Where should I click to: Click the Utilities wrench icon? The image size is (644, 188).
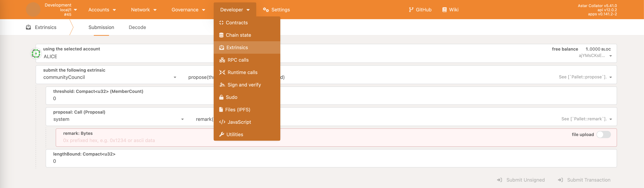[221, 135]
